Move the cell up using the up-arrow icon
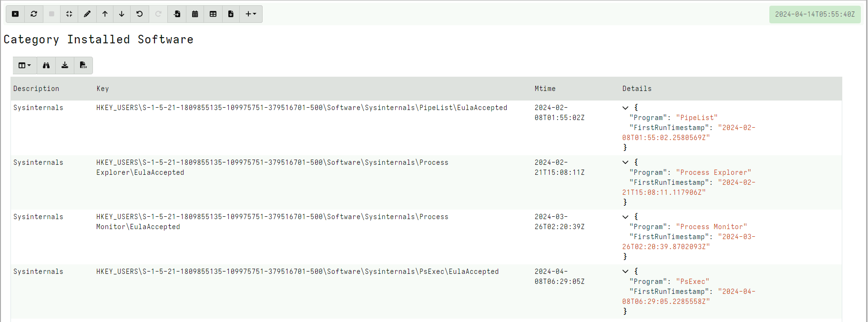Screen dimensions: 868x322 click(105, 14)
